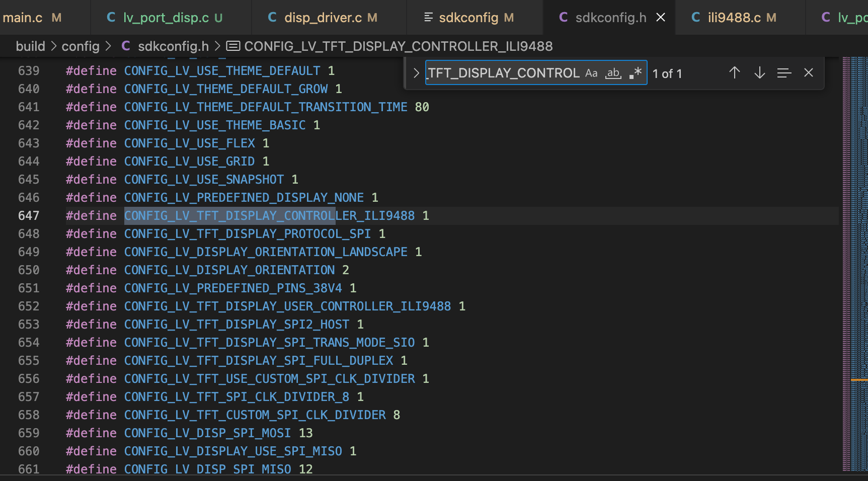Open 'build' breadcrumb folder

pyautogui.click(x=31, y=46)
